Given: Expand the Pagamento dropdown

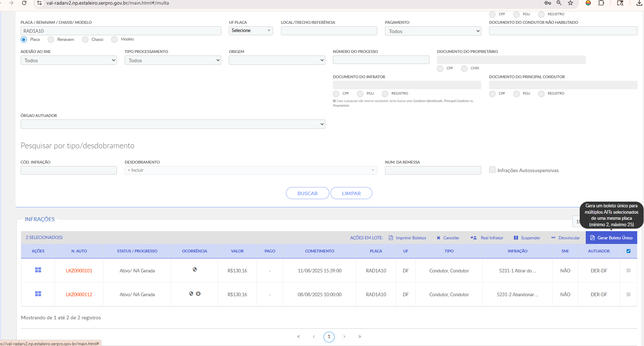Looking at the screenshot, I should point(433,31).
